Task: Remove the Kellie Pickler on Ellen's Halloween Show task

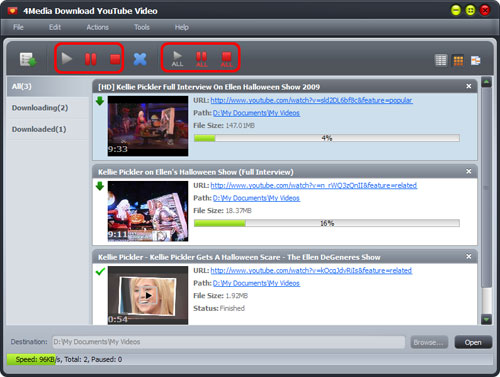Action: (x=469, y=171)
